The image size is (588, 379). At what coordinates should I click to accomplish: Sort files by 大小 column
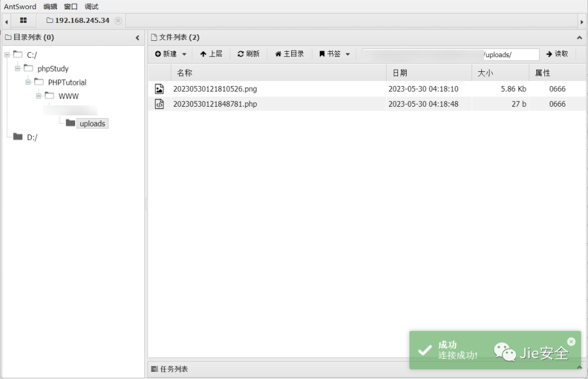500,73
